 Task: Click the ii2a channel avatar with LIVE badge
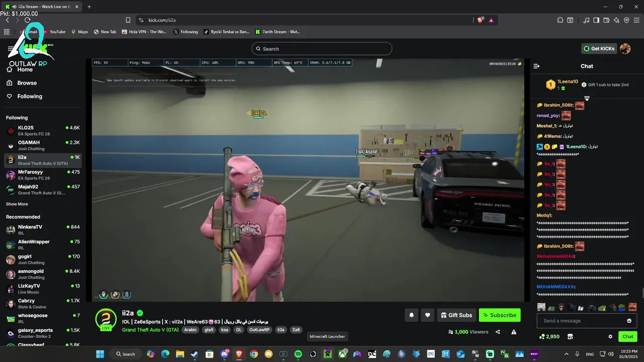106,319
